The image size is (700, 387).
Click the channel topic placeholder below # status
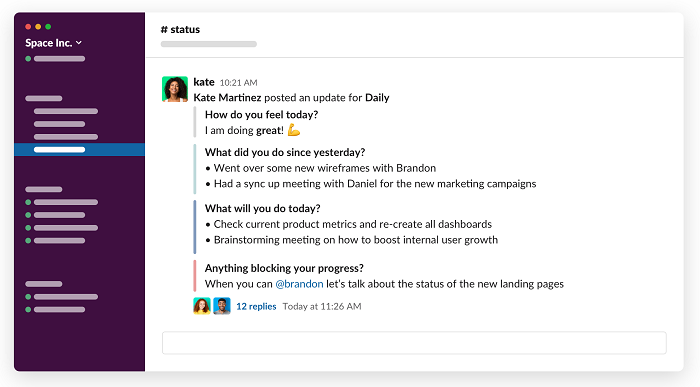(209, 44)
